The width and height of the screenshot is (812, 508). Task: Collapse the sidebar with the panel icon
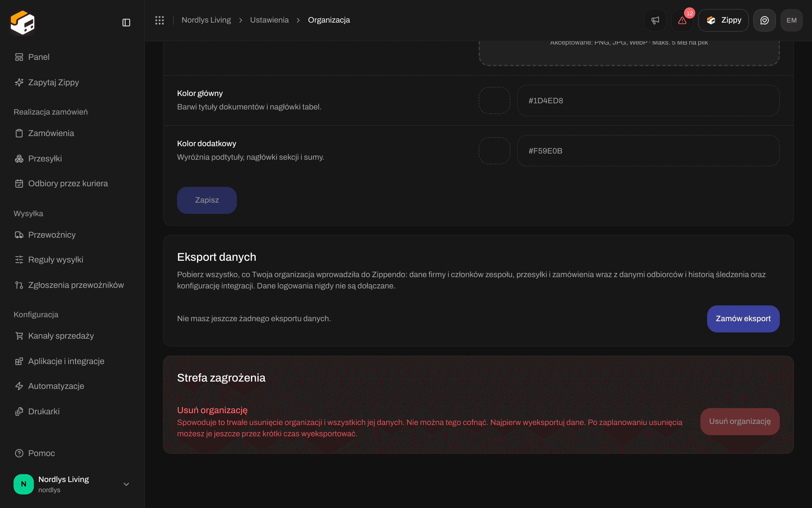click(126, 23)
